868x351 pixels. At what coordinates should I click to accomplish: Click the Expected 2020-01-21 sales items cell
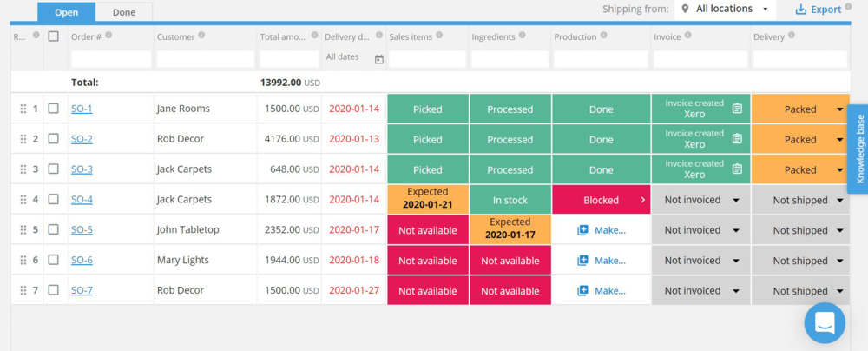[428, 198]
